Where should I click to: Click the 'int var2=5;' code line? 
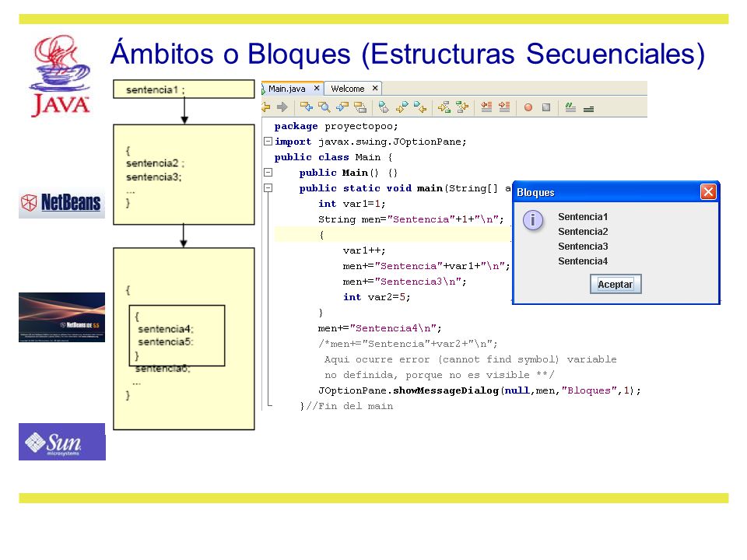click(x=377, y=297)
